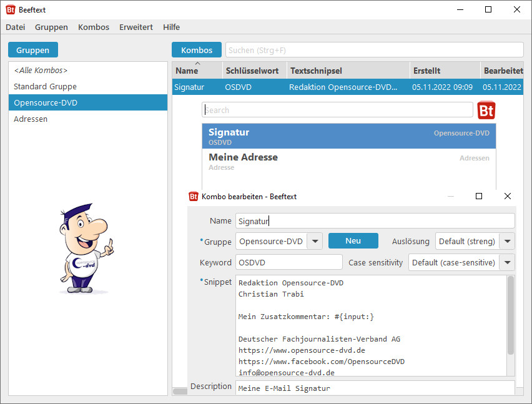The height and width of the screenshot is (404, 532).
Task: Expand the Auslösung dropdown
Action: coord(508,241)
